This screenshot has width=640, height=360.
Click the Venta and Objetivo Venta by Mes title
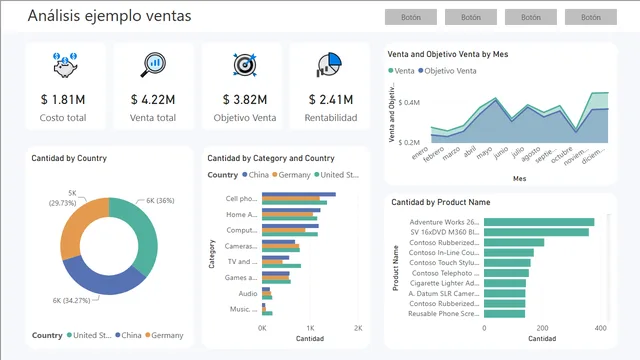(448, 54)
